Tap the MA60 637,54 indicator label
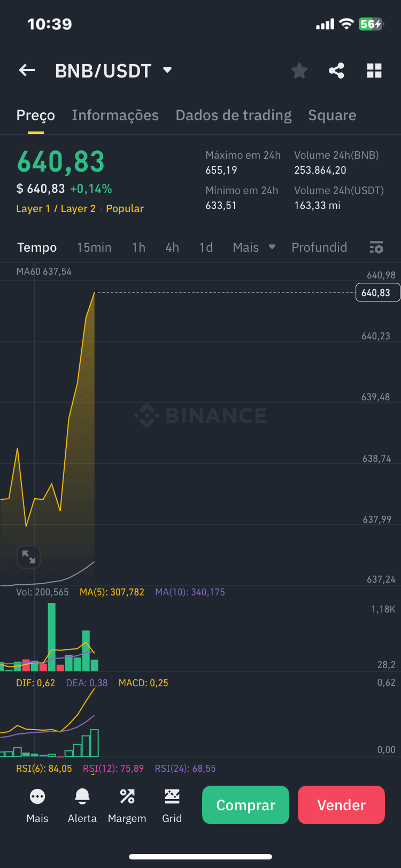This screenshot has width=401, height=868. pyautogui.click(x=44, y=272)
